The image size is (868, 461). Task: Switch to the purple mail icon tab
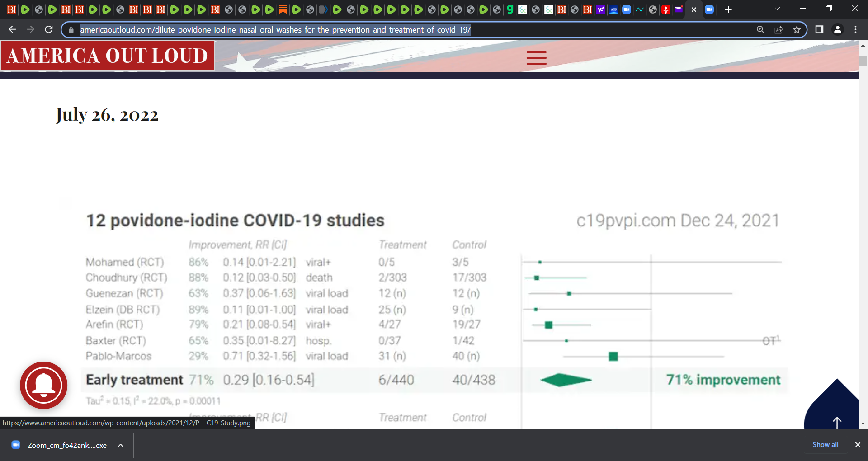point(679,9)
